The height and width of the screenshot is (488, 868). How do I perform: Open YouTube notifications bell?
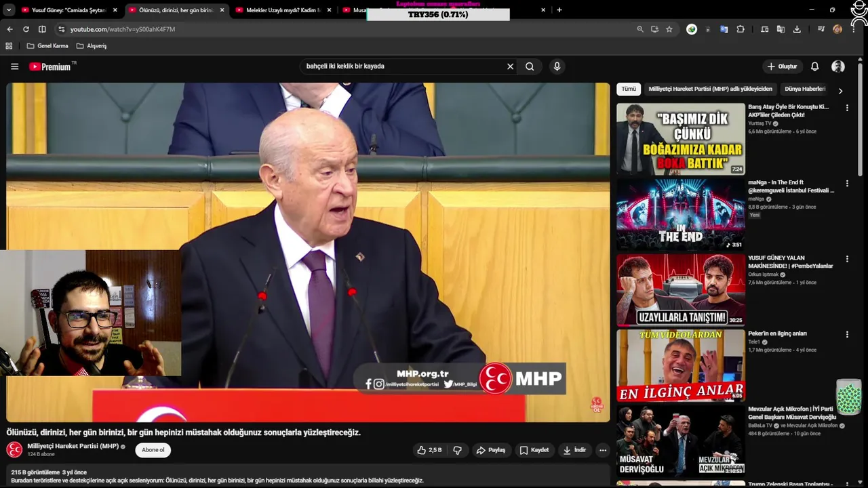(x=814, y=66)
